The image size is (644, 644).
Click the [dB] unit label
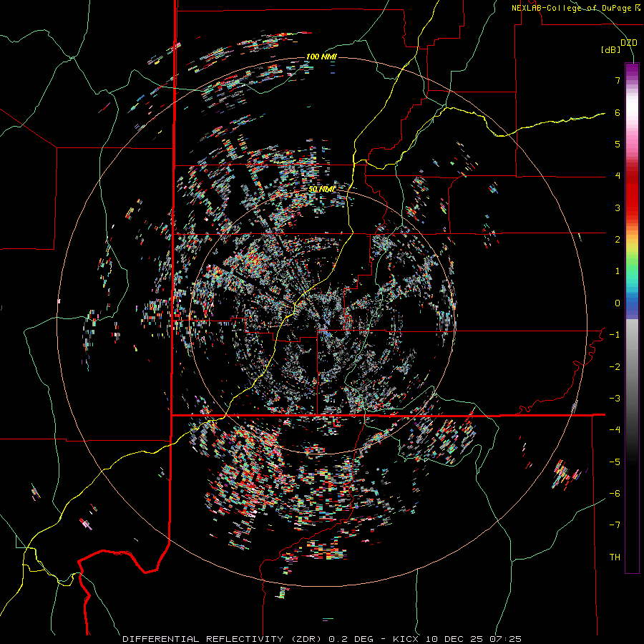click(611, 50)
